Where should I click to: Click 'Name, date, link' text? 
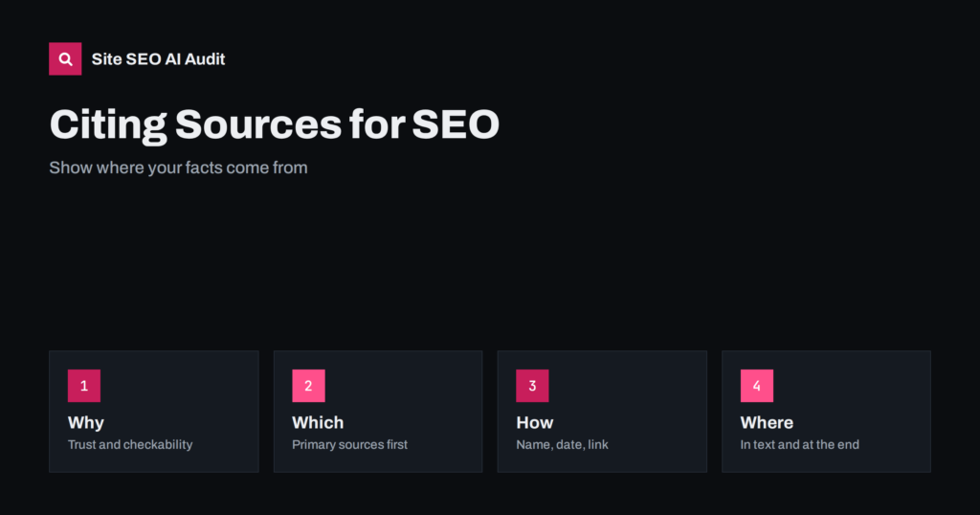point(562,444)
